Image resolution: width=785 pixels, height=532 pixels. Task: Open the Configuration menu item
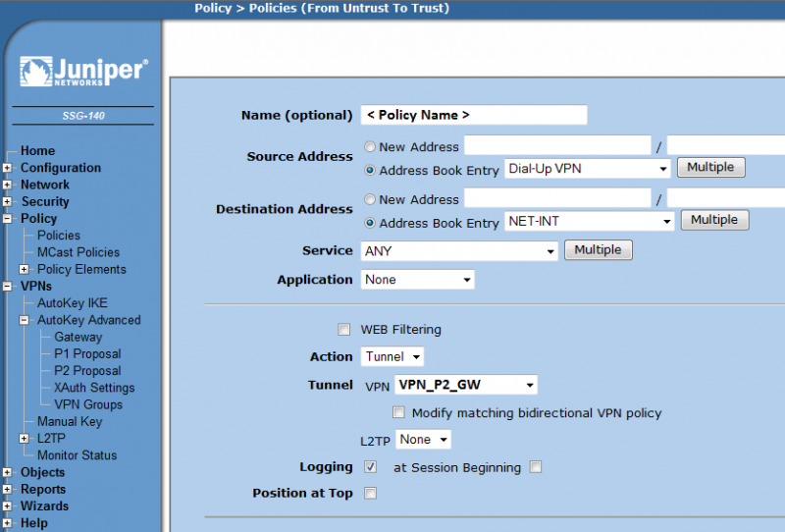(x=61, y=168)
